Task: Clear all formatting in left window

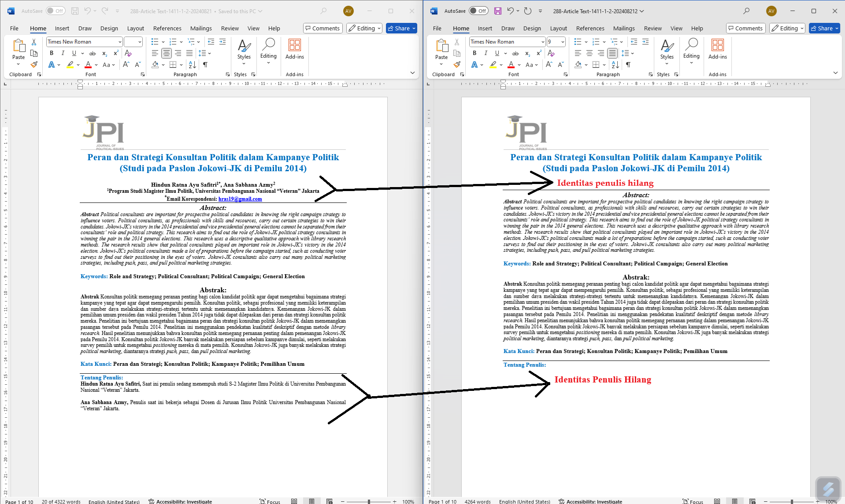Action: pyautogui.click(x=128, y=53)
